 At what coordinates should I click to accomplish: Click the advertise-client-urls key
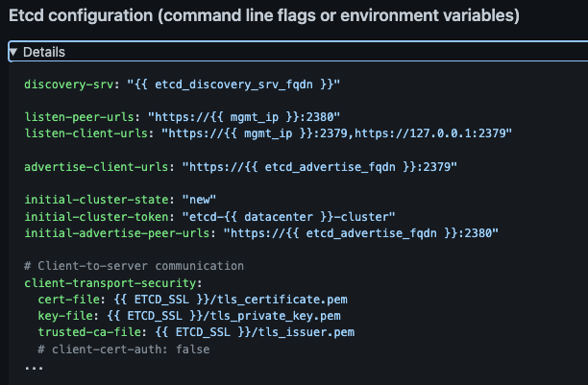pyautogui.click(x=96, y=167)
